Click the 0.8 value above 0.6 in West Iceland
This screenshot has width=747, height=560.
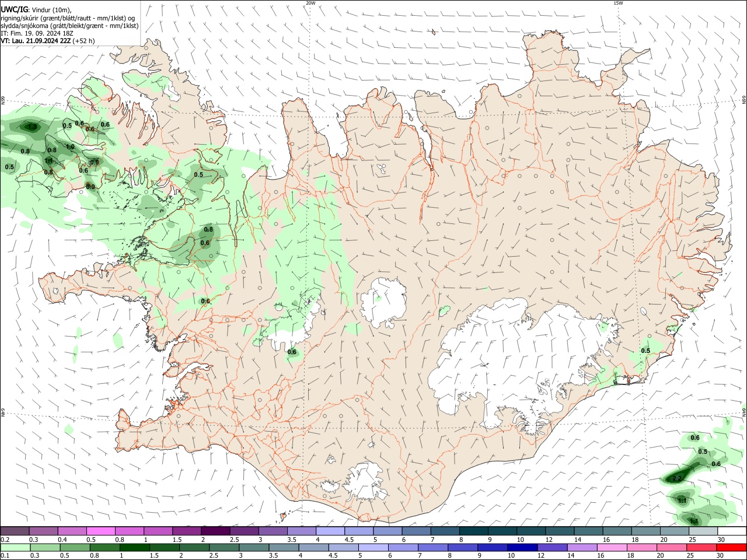(x=208, y=230)
